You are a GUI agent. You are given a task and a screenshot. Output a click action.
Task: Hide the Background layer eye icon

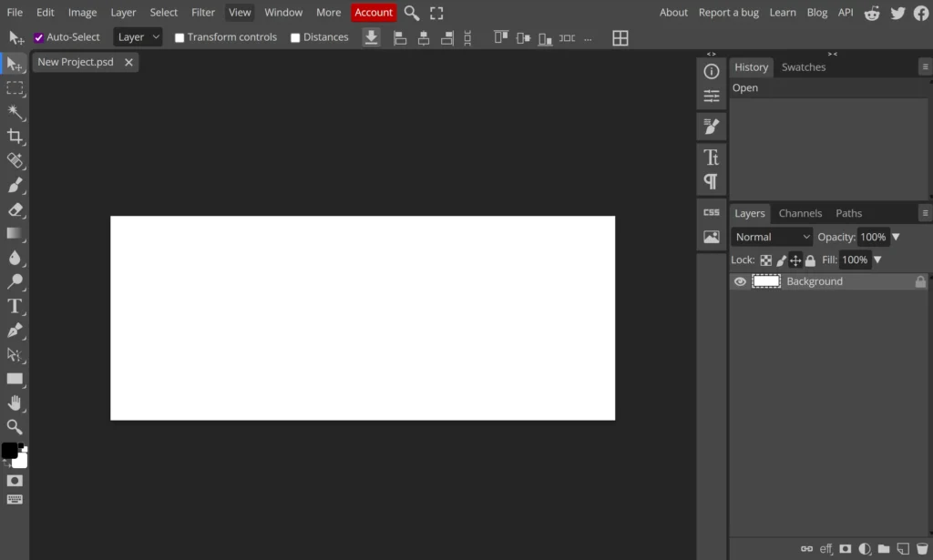pos(740,281)
